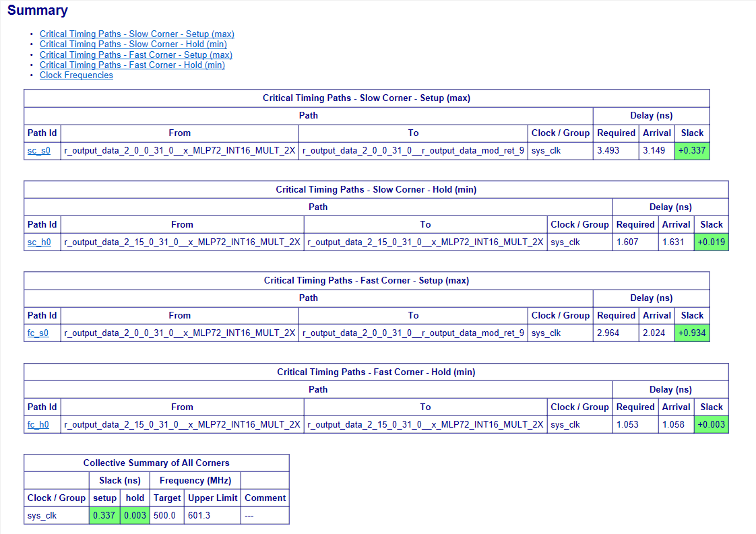
Task: Click the green +0.337 slack cell
Action: click(x=691, y=151)
